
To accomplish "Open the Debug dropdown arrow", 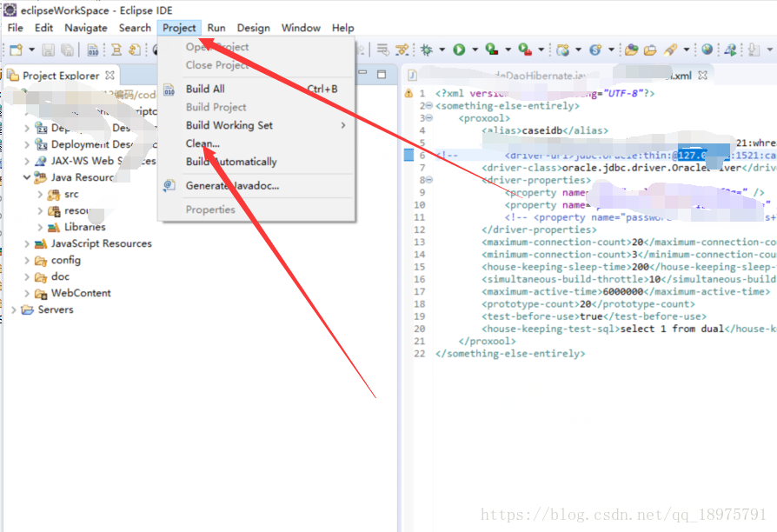I will point(442,50).
